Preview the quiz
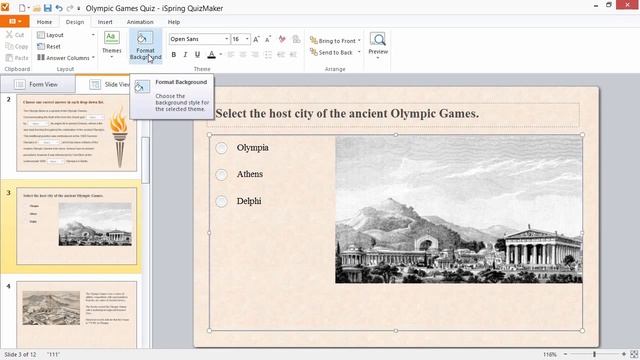640x360 pixels. point(378,46)
